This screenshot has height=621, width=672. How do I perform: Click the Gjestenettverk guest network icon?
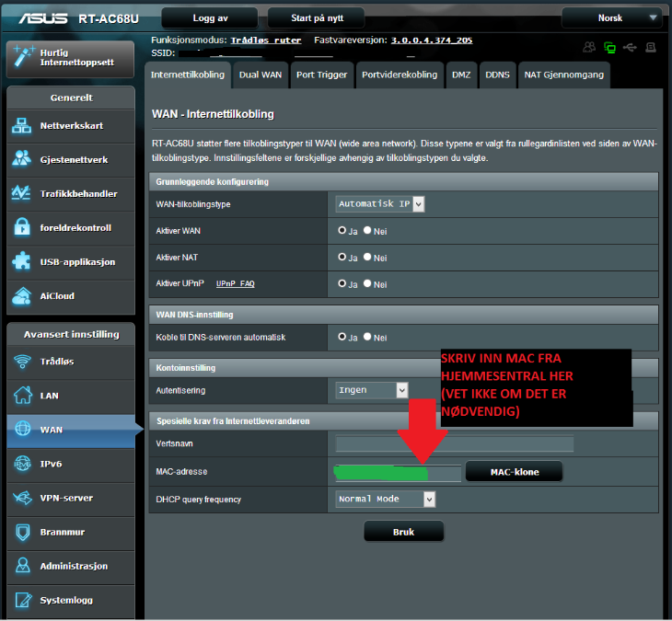(21, 159)
